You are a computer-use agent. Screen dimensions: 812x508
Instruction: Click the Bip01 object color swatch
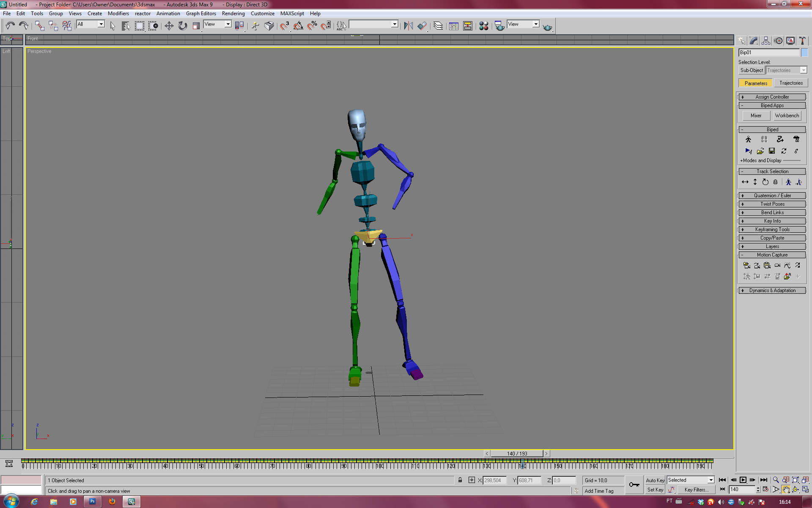click(x=804, y=52)
